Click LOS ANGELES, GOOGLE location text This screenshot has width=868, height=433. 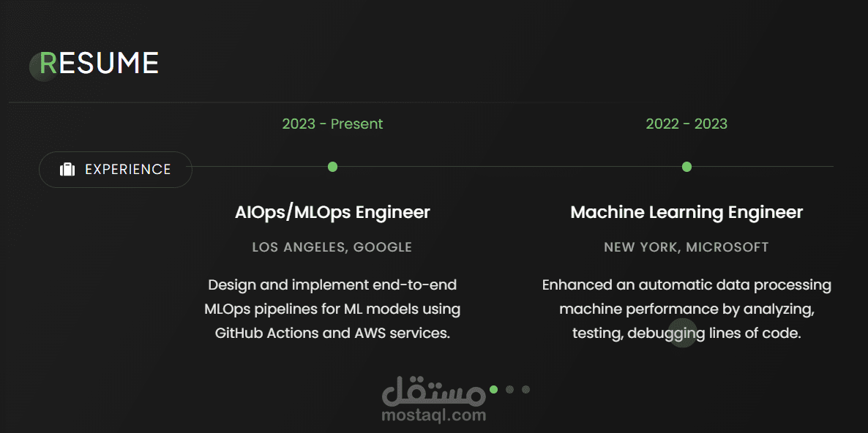coord(332,247)
